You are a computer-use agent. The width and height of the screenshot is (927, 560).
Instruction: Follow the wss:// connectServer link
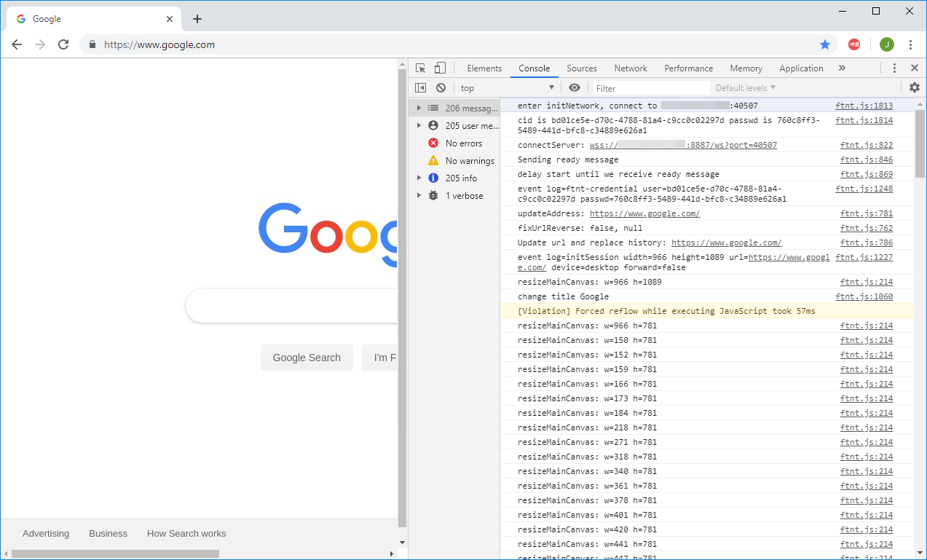point(683,145)
